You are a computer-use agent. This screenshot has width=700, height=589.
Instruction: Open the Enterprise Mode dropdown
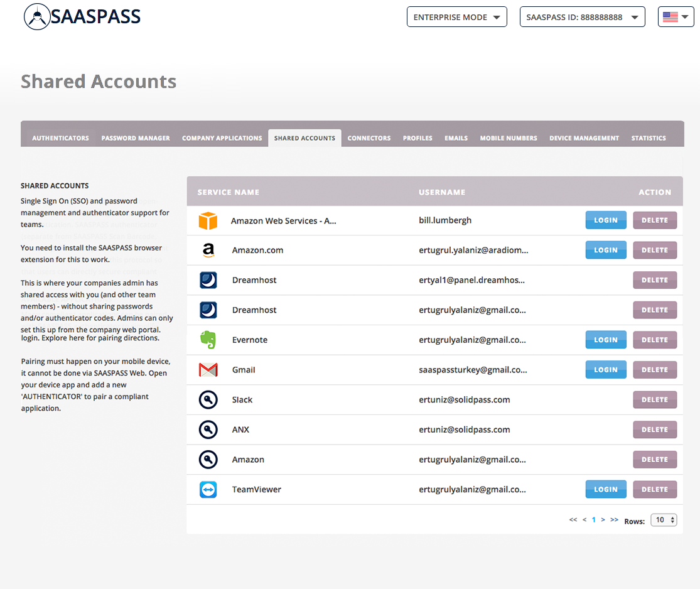point(456,17)
